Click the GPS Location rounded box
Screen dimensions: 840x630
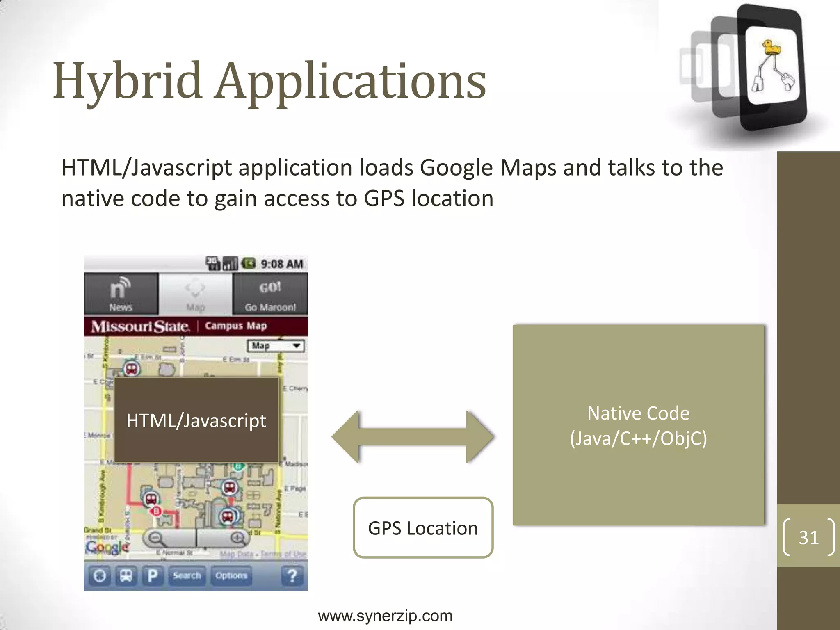point(423,528)
